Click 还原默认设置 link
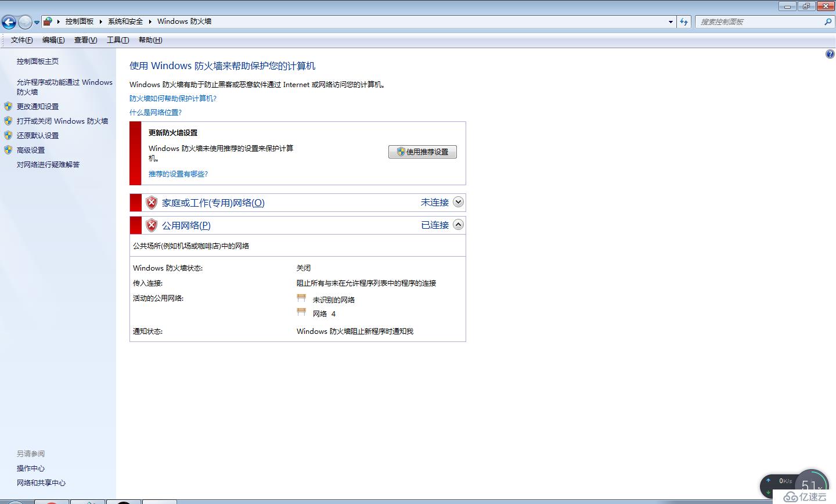 tap(38, 136)
